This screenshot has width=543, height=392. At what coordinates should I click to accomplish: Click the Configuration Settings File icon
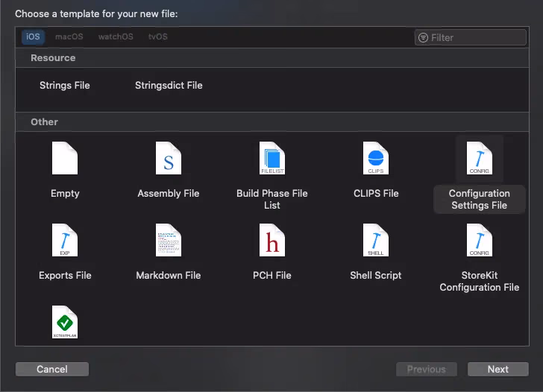pos(479,158)
